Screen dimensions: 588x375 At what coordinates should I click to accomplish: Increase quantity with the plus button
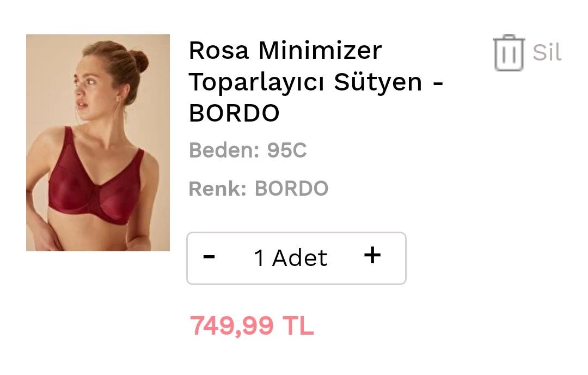pyautogui.click(x=372, y=256)
